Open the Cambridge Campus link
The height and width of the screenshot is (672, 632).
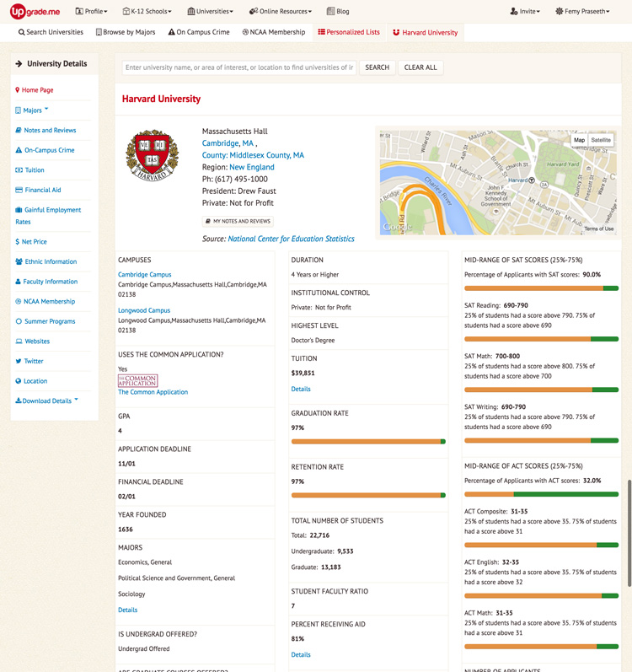coord(145,274)
